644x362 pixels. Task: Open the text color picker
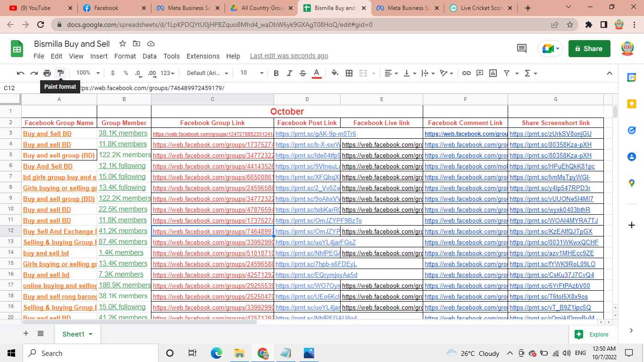(x=317, y=73)
